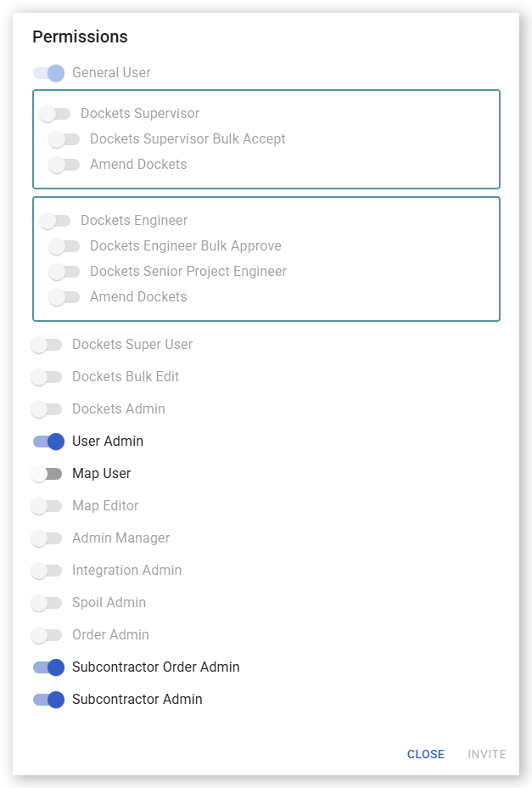Turn on Dockets Super User
The height and width of the screenshot is (788, 532).
[48, 345]
